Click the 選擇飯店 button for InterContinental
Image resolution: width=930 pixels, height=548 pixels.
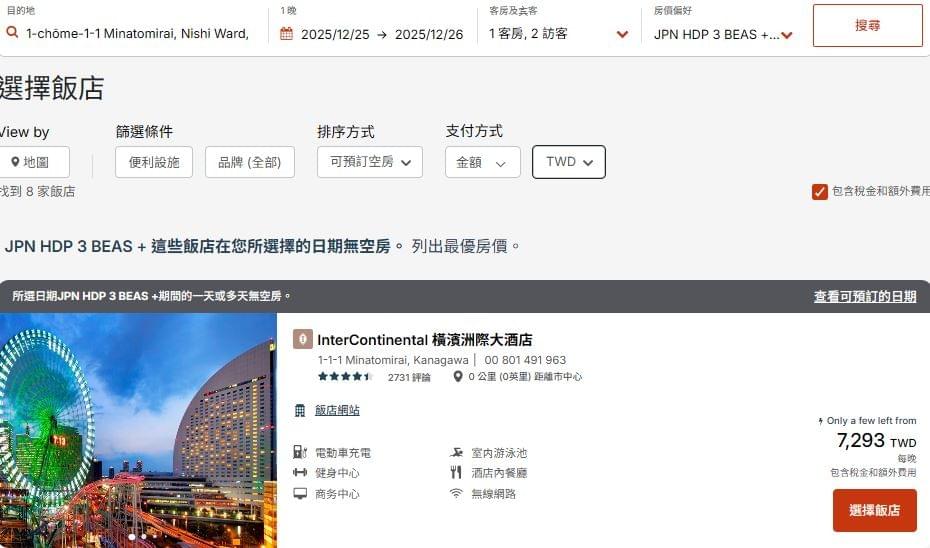[875, 510]
